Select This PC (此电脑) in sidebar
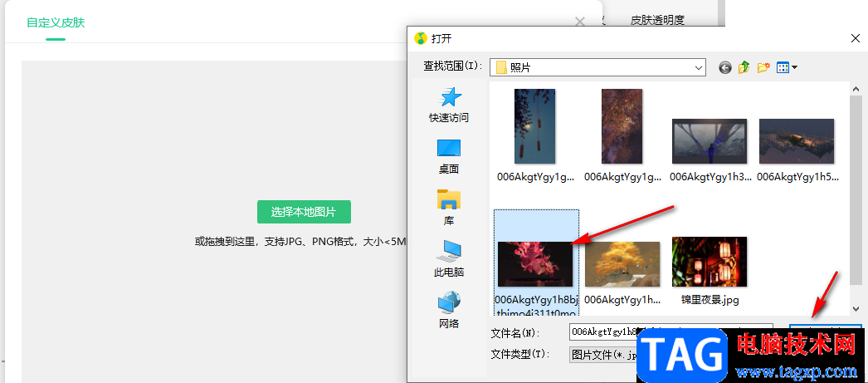Image resolution: width=868 pixels, height=383 pixels. tap(449, 259)
